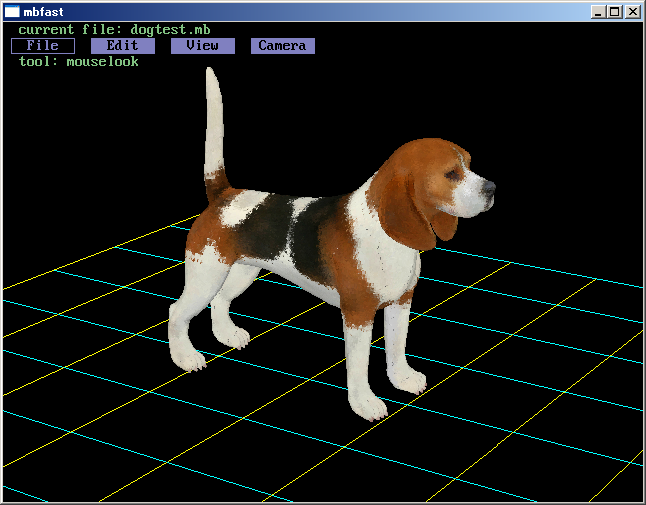Screen dimensions: 646x505
Task: Select the dog's eye
Action: 455,172
